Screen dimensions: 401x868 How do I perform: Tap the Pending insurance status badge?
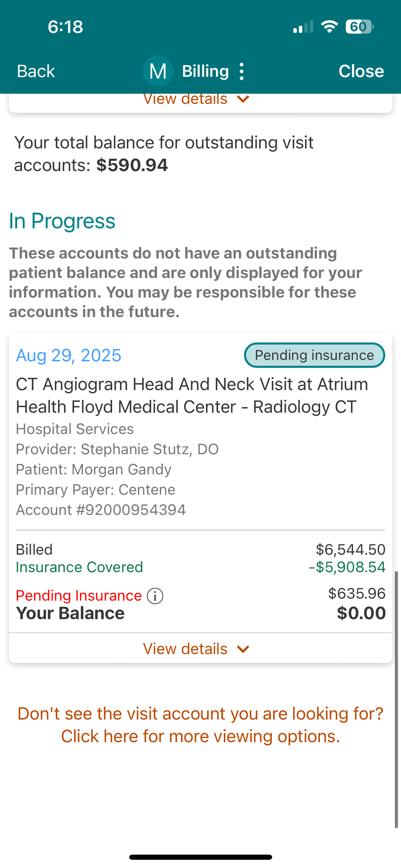click(314, 355)
